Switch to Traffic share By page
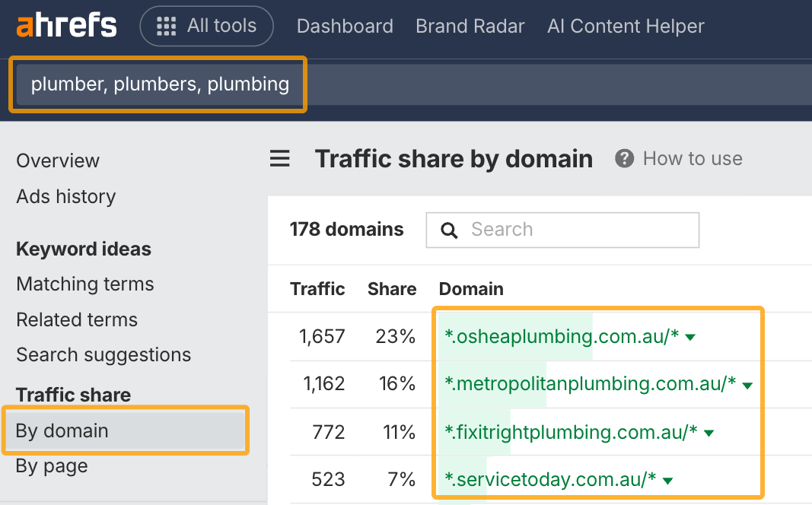This screenshot has height=505, width=812. (52, 465)
